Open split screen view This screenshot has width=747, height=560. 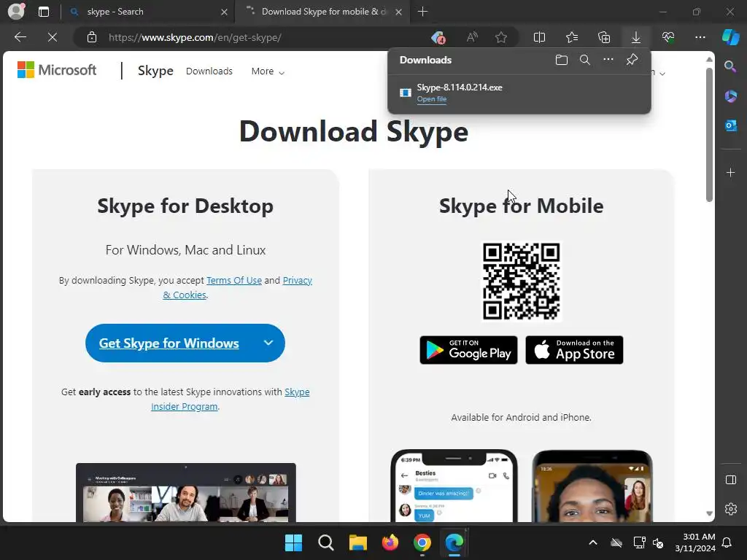tap(539, 37)
